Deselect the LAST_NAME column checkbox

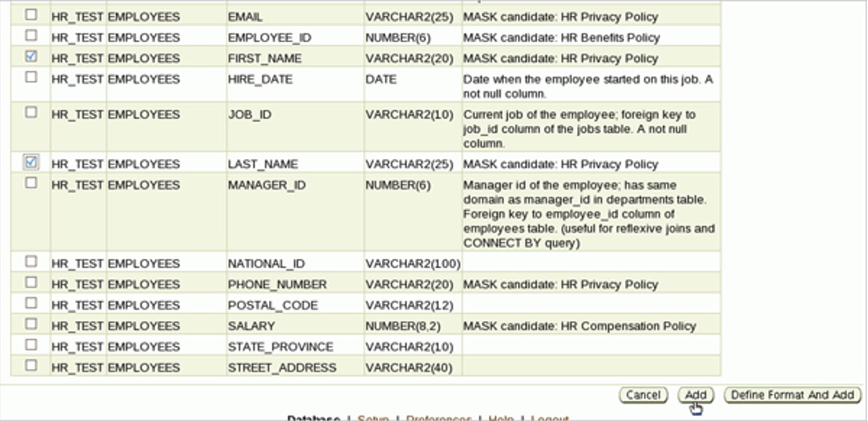(x=31, y=162)
